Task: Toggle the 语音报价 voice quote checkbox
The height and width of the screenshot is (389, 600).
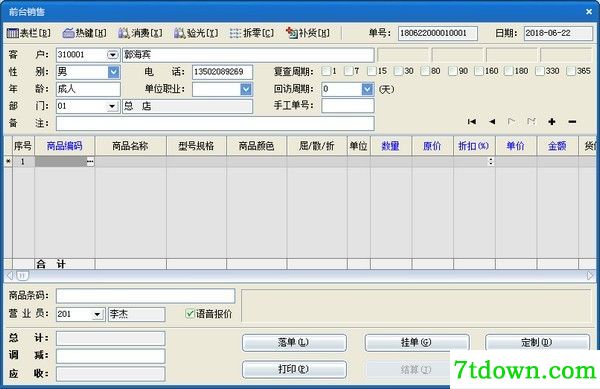Action: [190, 314]
